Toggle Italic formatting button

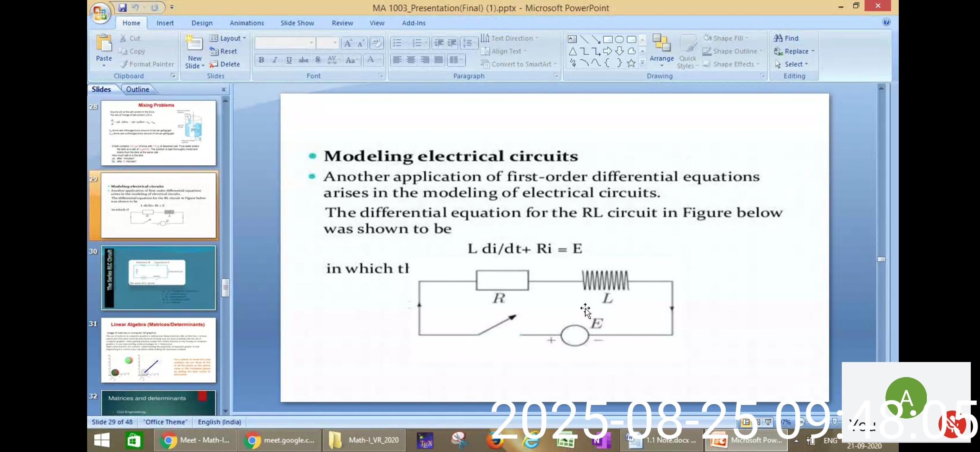pyautogui.click(x=275, y=60)
